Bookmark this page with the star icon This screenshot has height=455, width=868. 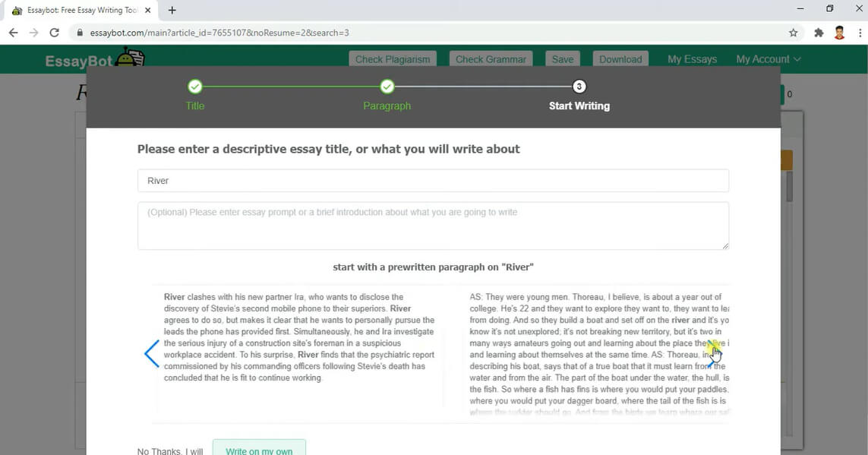point(793,33)
